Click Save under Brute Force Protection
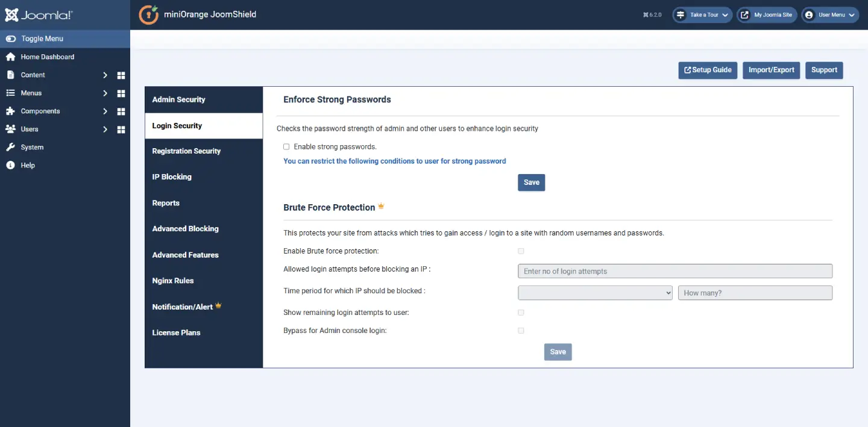868x427 pixels. click(558, 352)
